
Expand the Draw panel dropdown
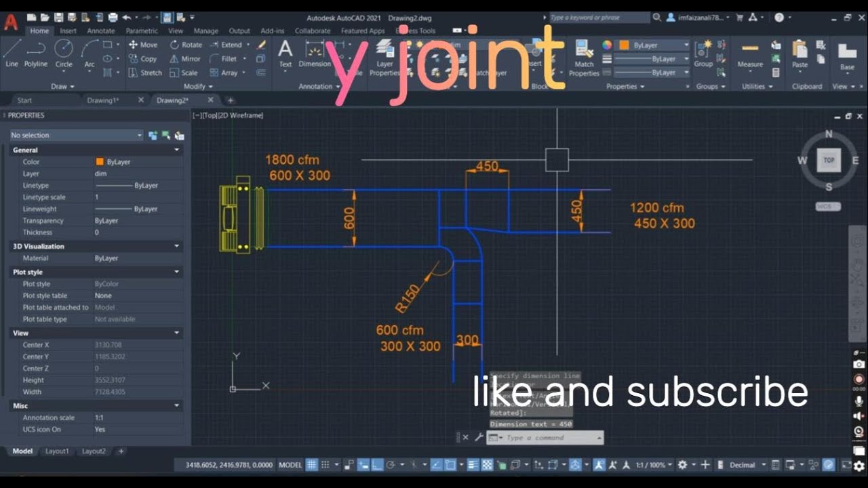[63, 87]
